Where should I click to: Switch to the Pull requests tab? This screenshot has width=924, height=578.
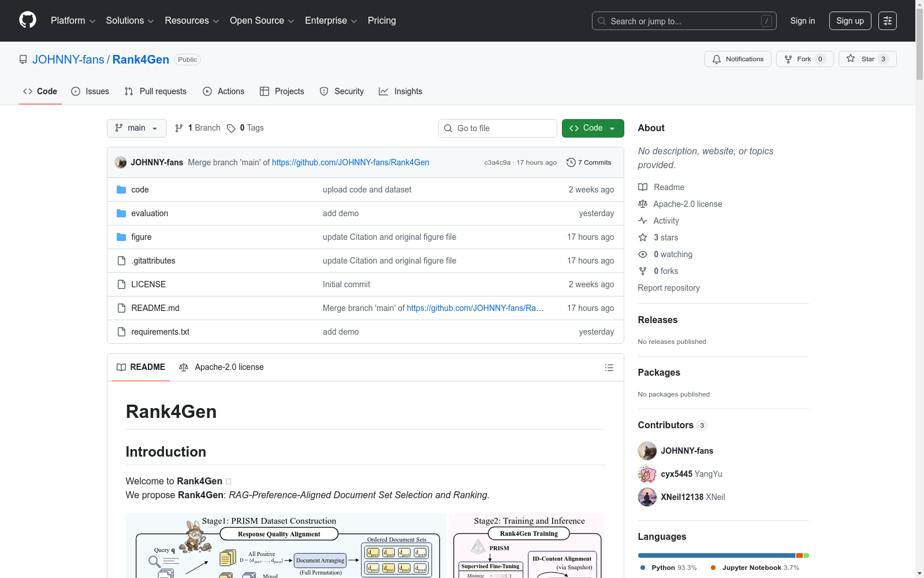pyautogui.click(x=155, y=91)
